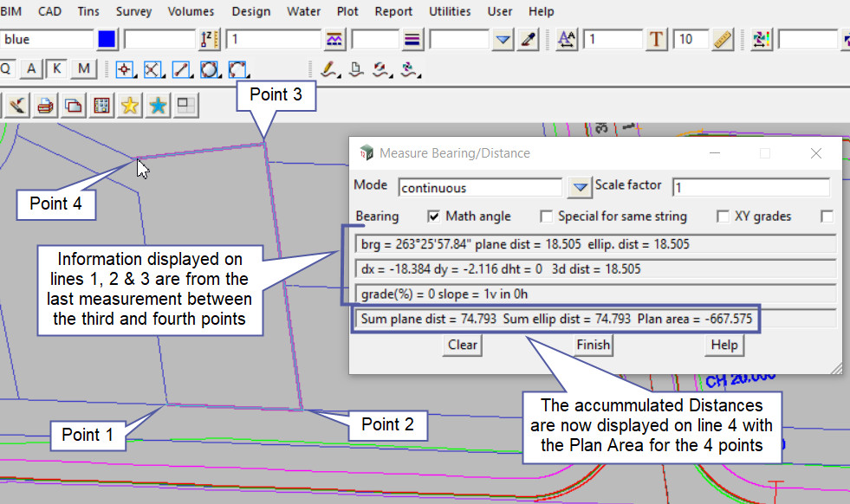This screenshot has width=850, height=504.
Task: Enable Special for same string checkbox
Action: (x=547, y=216)
